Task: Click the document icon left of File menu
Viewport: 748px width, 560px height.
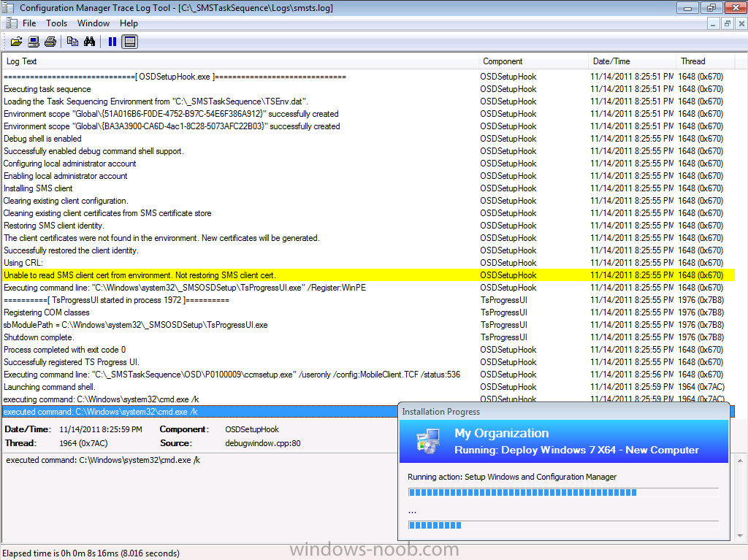Action: click(12, 23)
